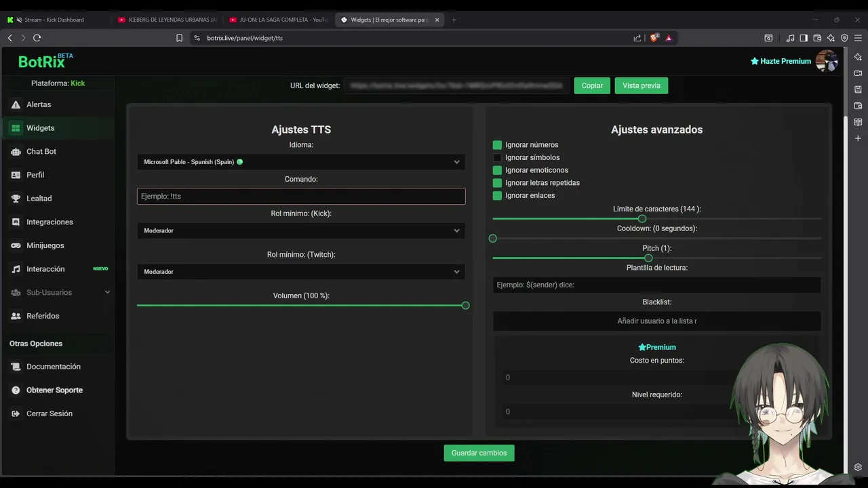This screenshot has height=488, width=868.
Task: Click the Comando input field
Action: pos(301,196)
